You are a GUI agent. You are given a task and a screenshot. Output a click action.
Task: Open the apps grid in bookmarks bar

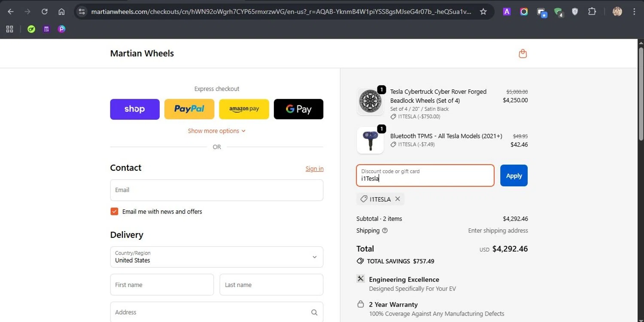(x=9, y=29)
